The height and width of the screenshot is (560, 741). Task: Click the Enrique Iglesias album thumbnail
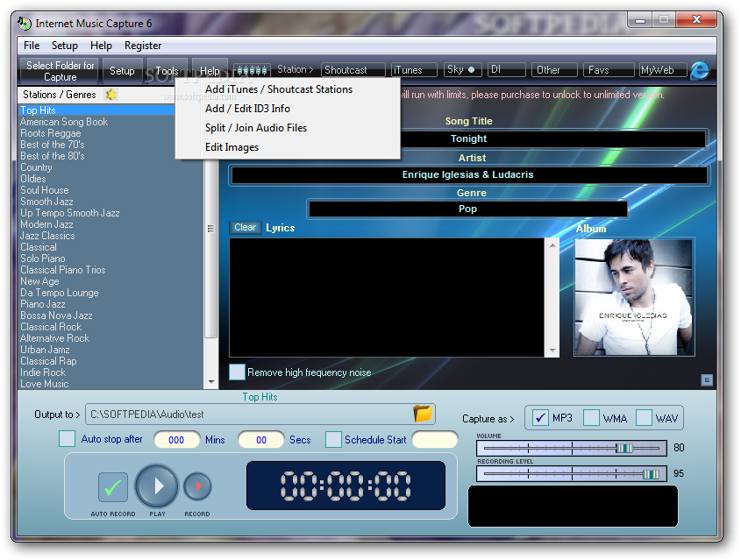tap(634, 296)
